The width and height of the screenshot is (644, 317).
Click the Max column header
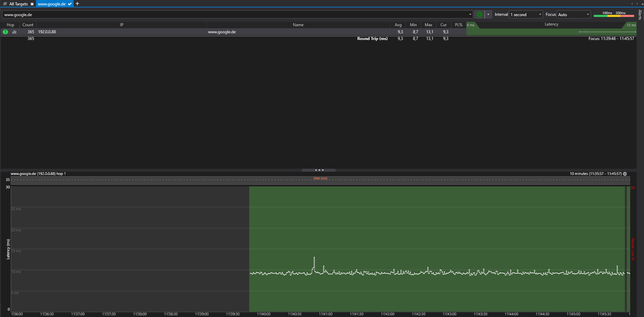coord(428,25)
